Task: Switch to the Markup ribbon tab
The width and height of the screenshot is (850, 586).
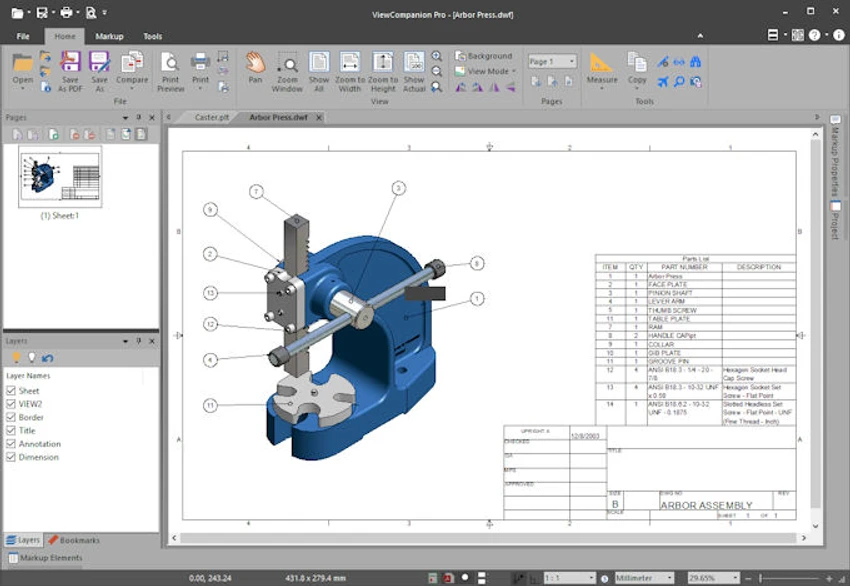Action: pos(110,36)
